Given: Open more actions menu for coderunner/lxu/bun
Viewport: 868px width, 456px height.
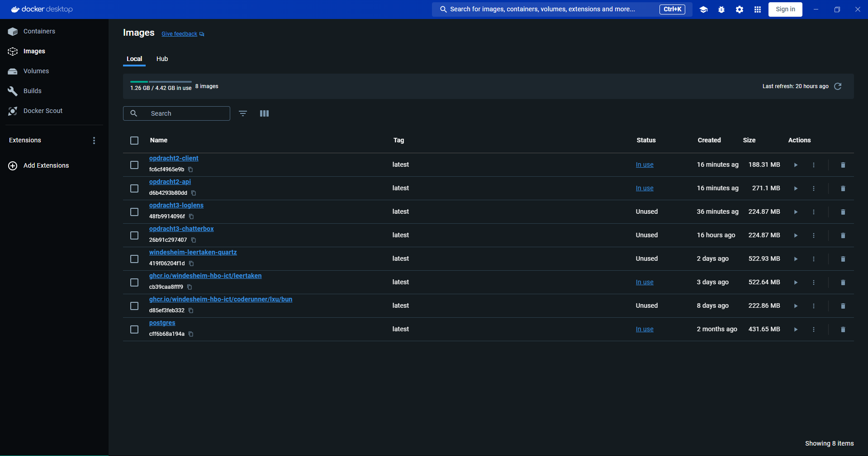Looking at the screenshot, I should click(x=814, y=306).
